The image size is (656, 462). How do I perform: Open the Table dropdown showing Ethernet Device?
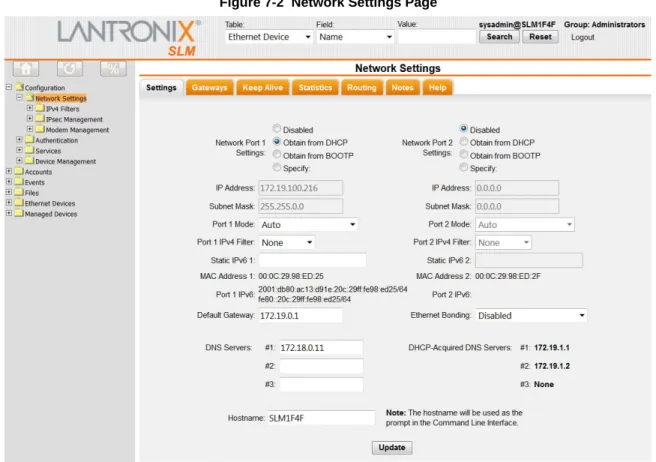[x=269, y=37]
